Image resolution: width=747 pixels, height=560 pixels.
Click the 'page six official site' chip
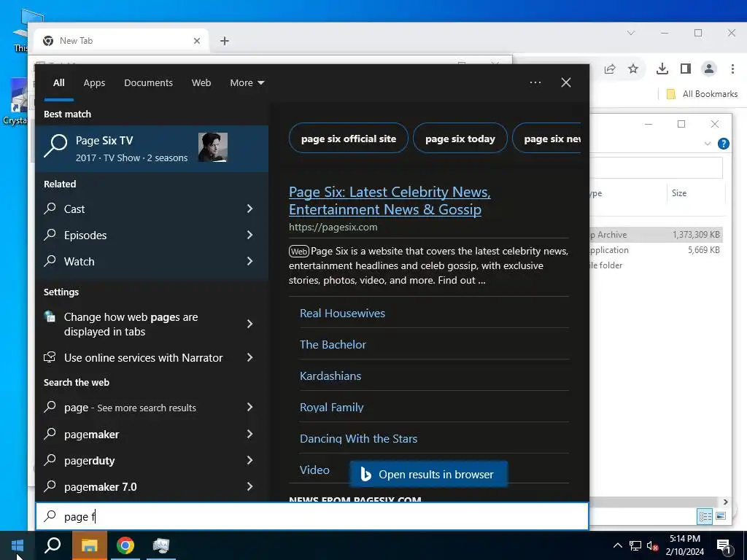click(x=348, y=139)
